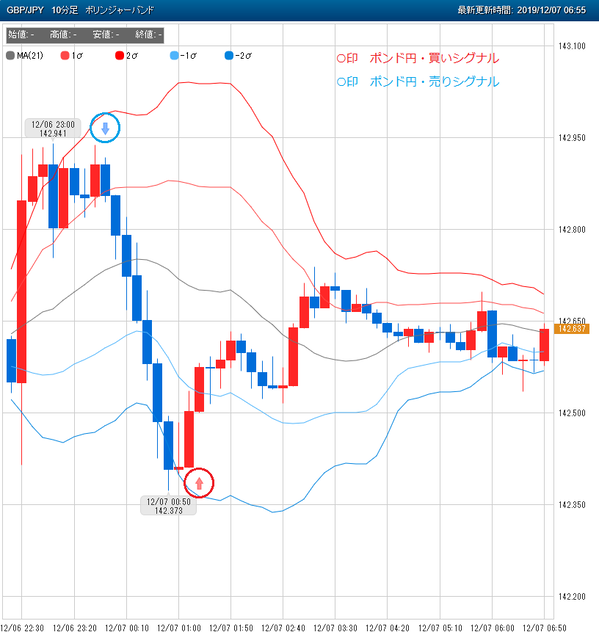Viewport: 599px width, 632px height.
Task: Click the 安値 low price field
Action: (106, 35)
